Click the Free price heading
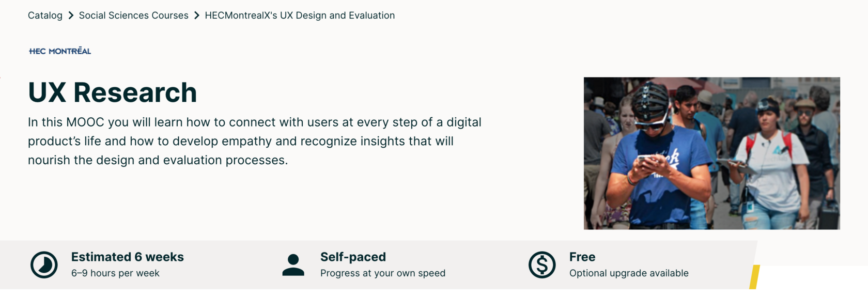The height and width of the screenshot is (296, 868). click(x=582, y=257)
